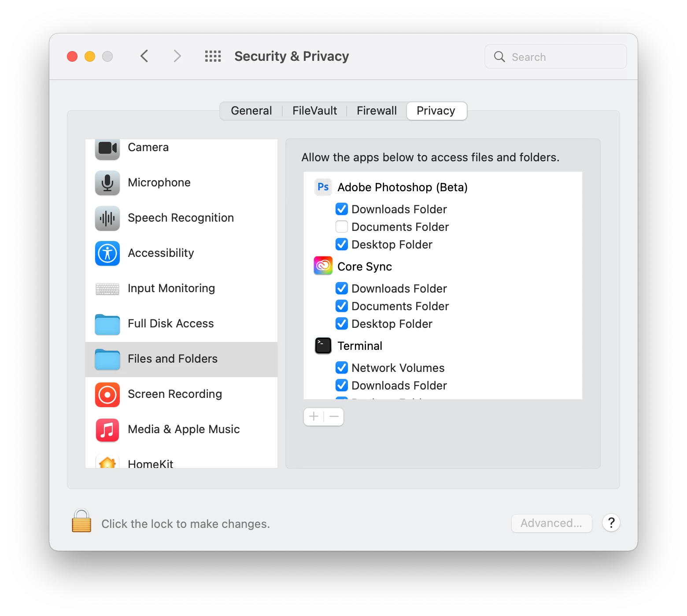Viewport: 687px width, 616px height.
Task: Click 'Click the lock to make changes' text
Action: pyautogui.click(x=185, y=524)
